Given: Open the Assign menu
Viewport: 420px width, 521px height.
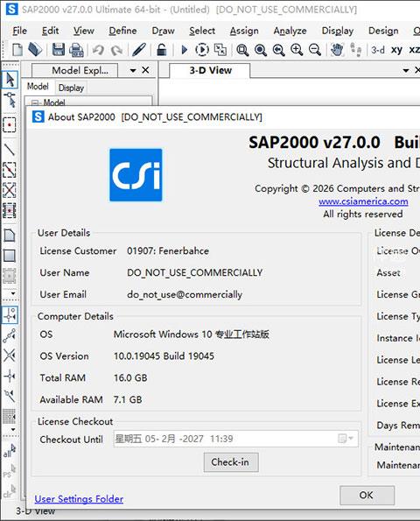Looking at the screenshot, I should click(244, 31).
